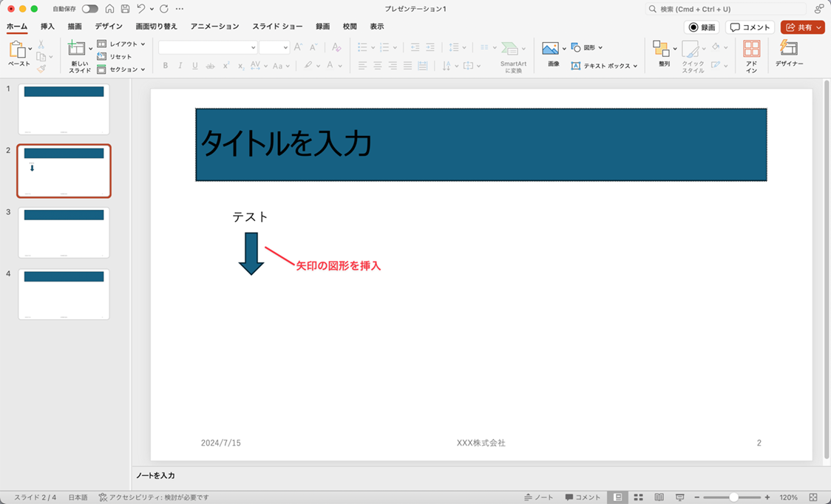Screen dimensions: 831x504
Task: Click アクセシビリティ: 検討が必要です in status bar
Action: point(154,497)
